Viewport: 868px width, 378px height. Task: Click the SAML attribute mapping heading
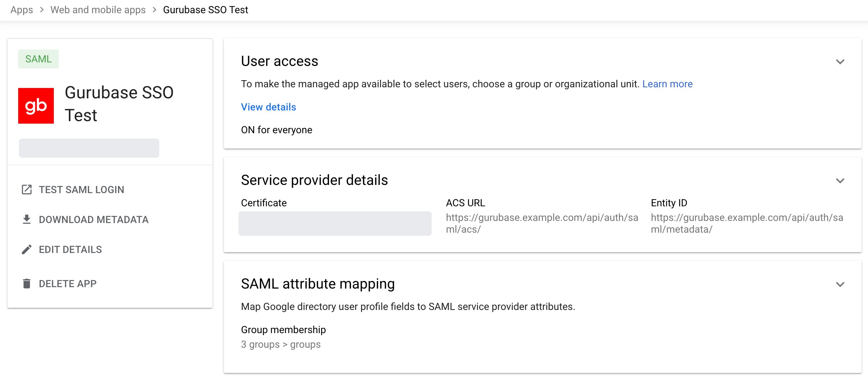click(x=318, y=284)
